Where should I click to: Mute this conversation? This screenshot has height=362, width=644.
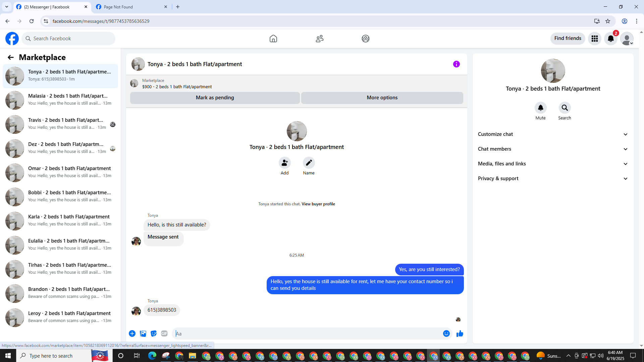[x=541, y=108]
